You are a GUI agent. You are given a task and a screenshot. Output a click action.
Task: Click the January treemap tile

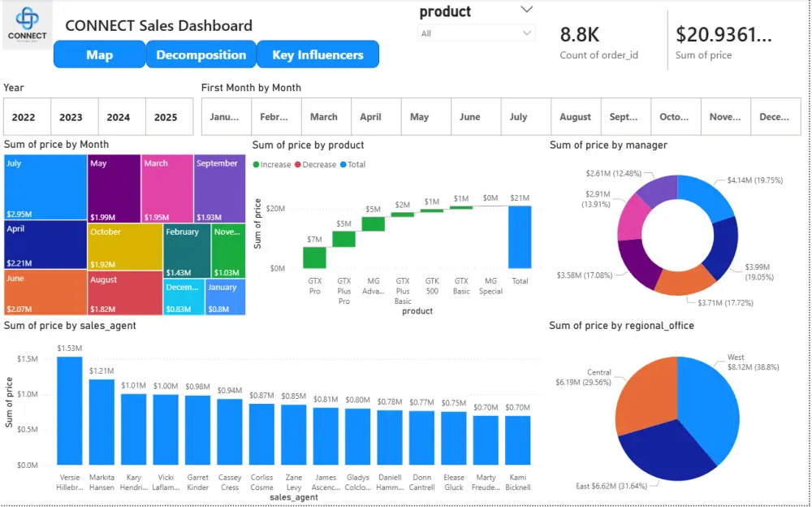coord(226,297)
